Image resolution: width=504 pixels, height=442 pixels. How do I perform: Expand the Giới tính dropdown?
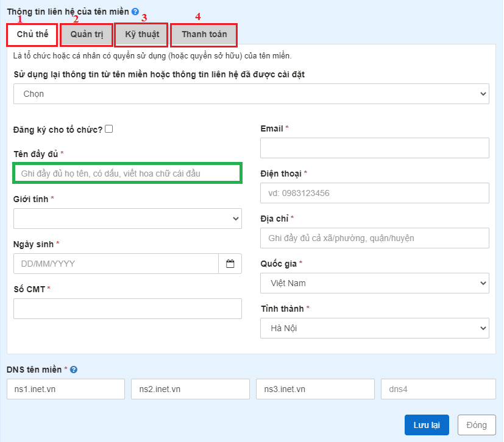coord(127,219)
